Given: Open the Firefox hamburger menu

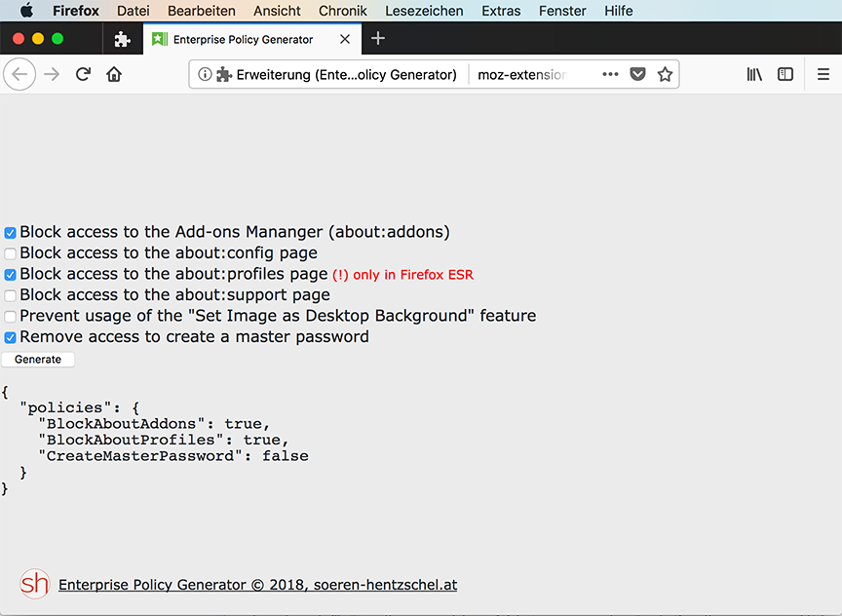Looking at the screenshot, I should (x=823, y=74).
